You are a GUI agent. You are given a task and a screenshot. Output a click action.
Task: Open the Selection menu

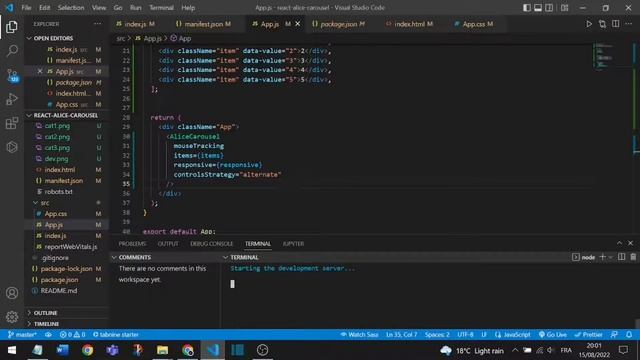point(71,8)
